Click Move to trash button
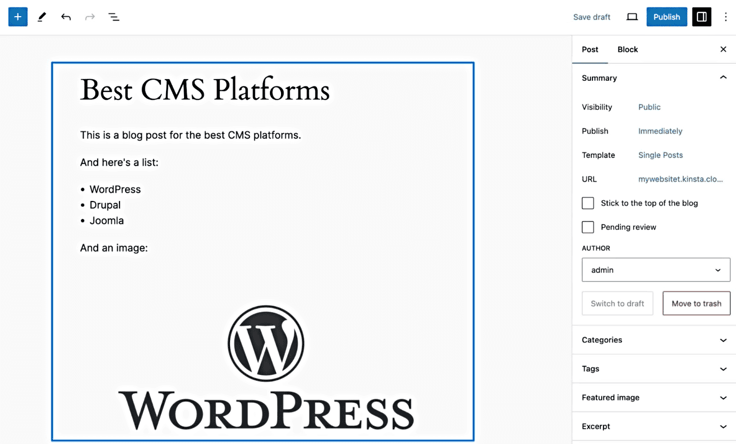This screenshot has width=736, height=444. tap(696, 304)
